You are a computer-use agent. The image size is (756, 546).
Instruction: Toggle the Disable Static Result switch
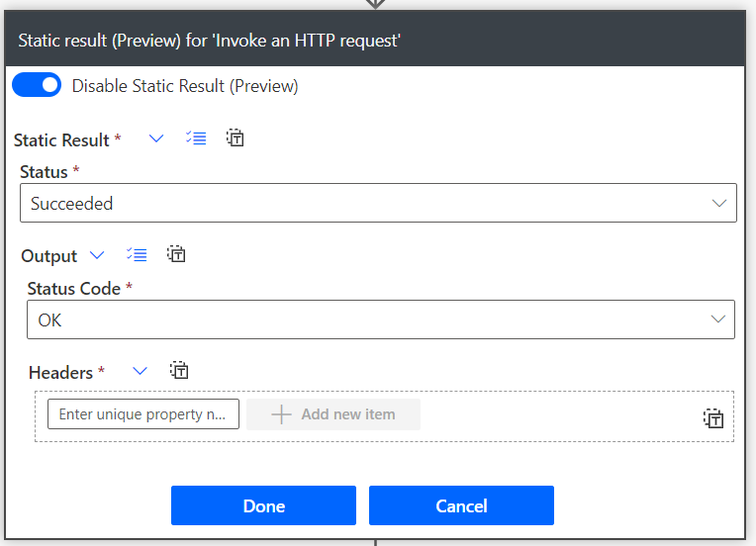[37, 86]
